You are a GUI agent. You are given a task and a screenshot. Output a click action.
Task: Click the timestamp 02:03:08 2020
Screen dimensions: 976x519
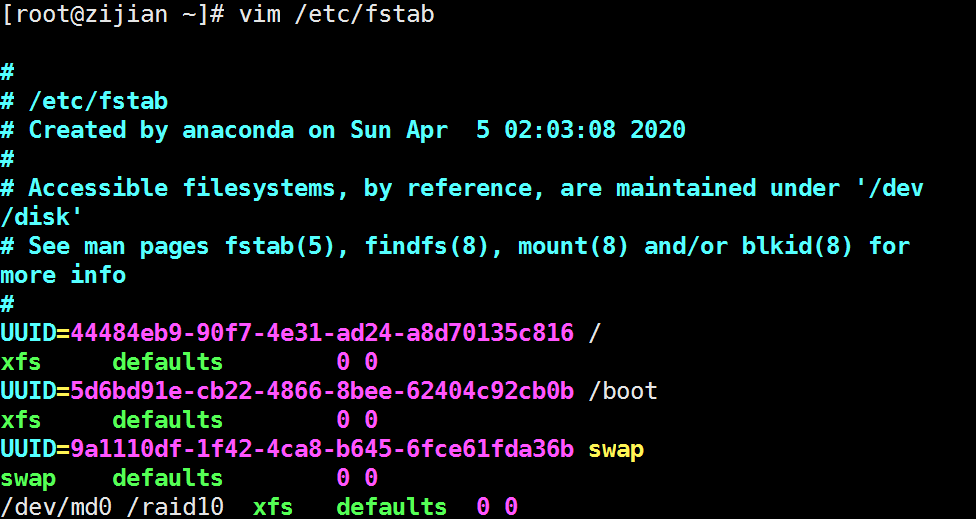[594, 130]
